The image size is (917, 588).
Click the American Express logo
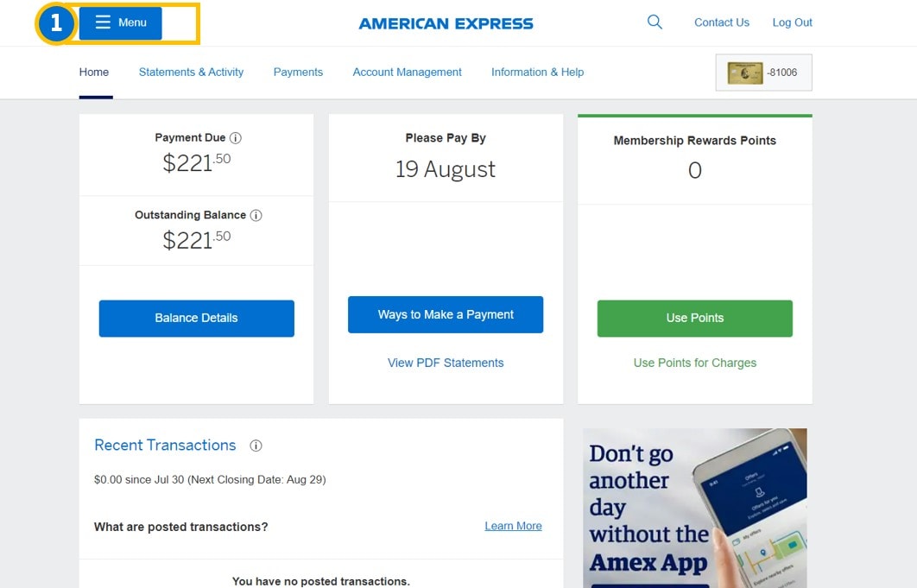click(x=446, y=23)
